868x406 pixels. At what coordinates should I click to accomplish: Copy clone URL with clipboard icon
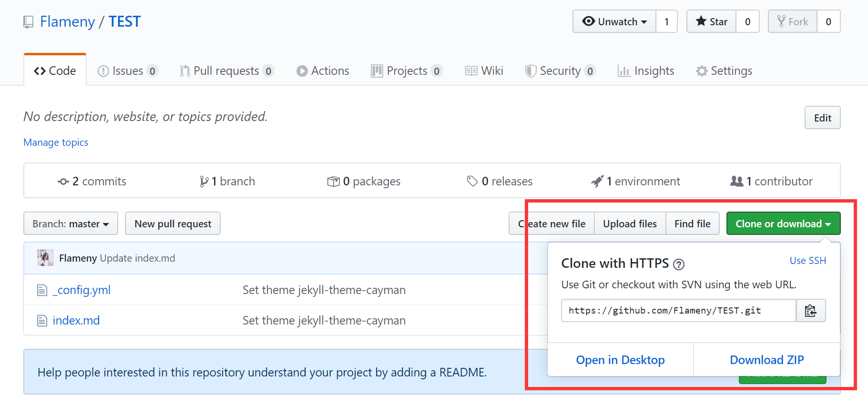pyautogui.click(x=811, y=311)
